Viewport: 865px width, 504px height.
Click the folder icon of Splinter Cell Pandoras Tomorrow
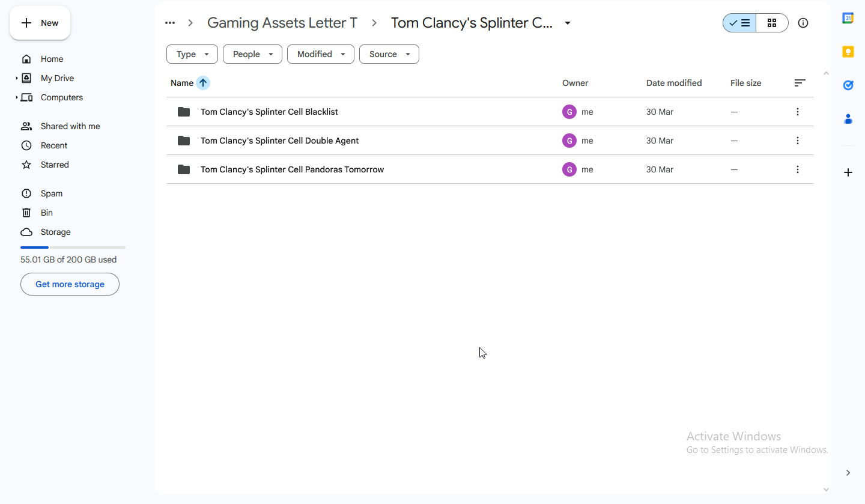coord(184,169)
